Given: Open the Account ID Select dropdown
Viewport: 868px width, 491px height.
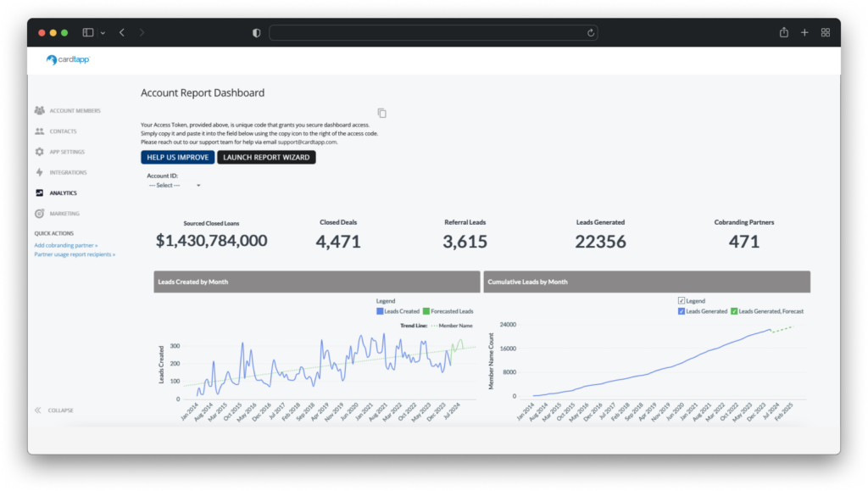Looking at the screenshot, I should pyautogui.click(x=174, y=185).
